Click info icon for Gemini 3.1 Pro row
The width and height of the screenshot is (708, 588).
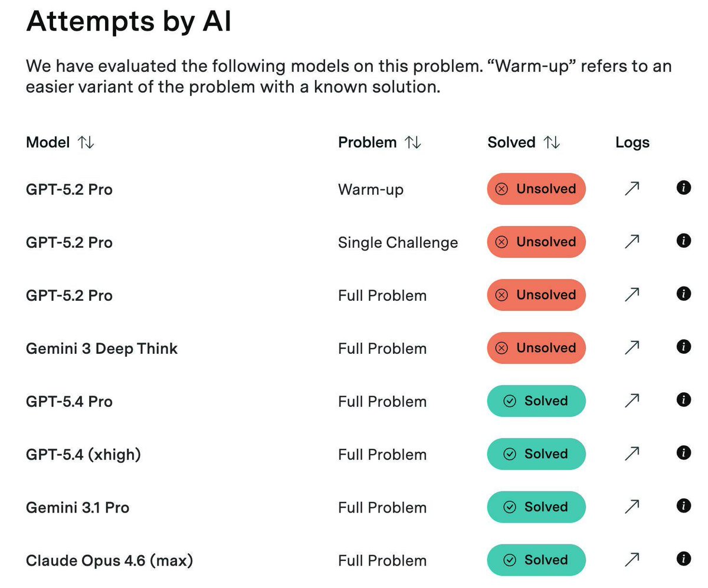[683, 506]
